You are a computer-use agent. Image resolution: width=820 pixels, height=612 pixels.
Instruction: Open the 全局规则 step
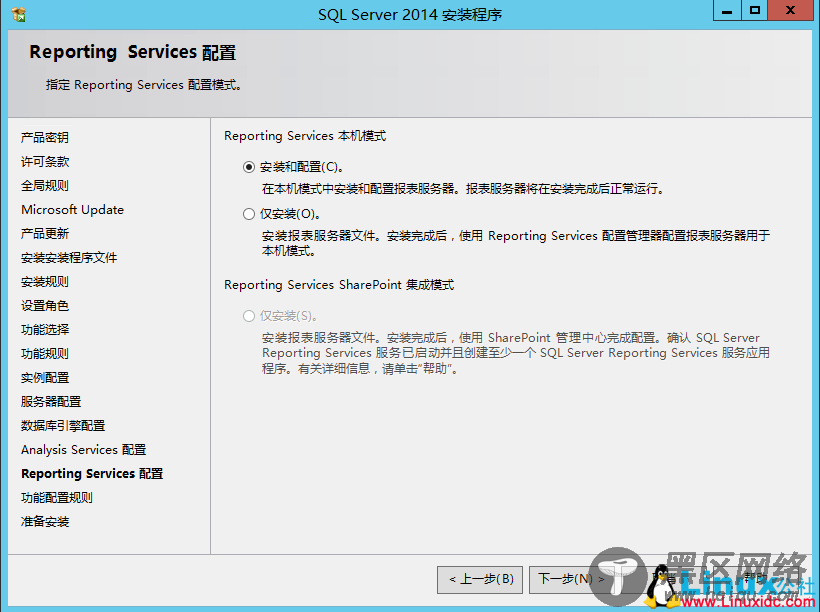click(45, 186)
